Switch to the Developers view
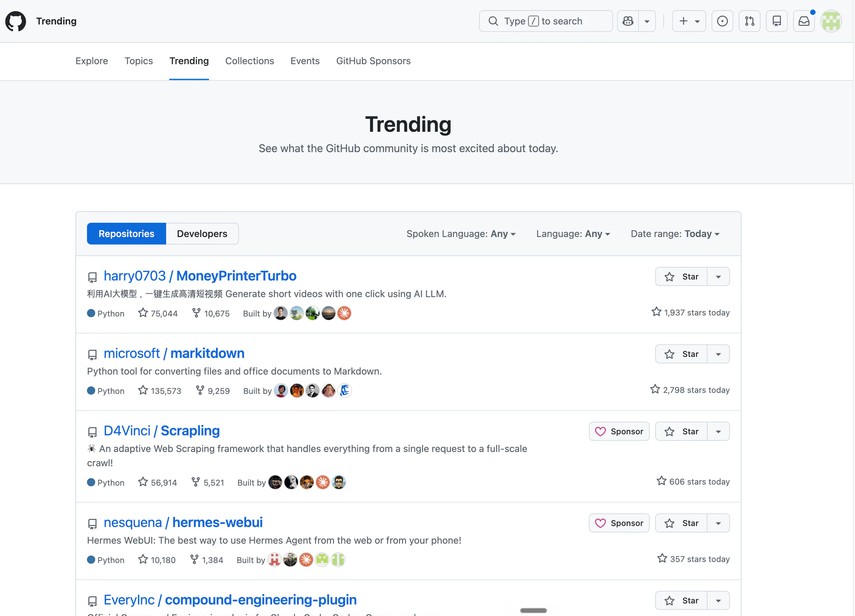Viewport: 855px width, 616px height. pos(202,234)
